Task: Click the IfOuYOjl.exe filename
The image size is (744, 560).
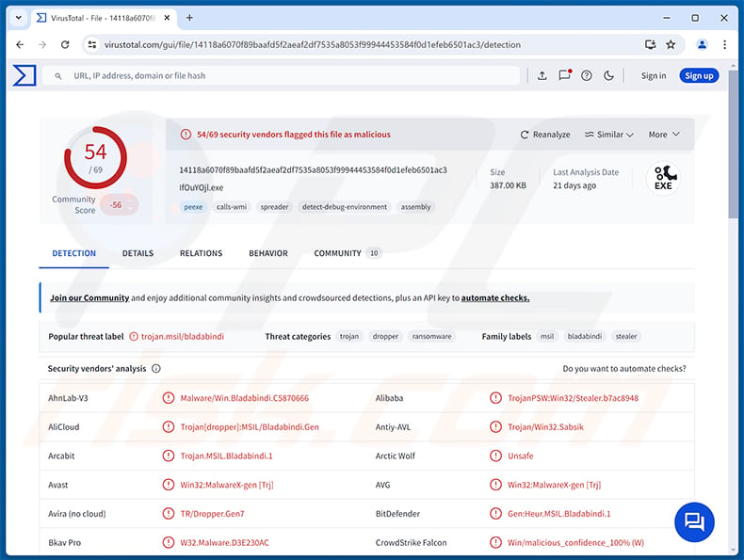Action: 202,187
